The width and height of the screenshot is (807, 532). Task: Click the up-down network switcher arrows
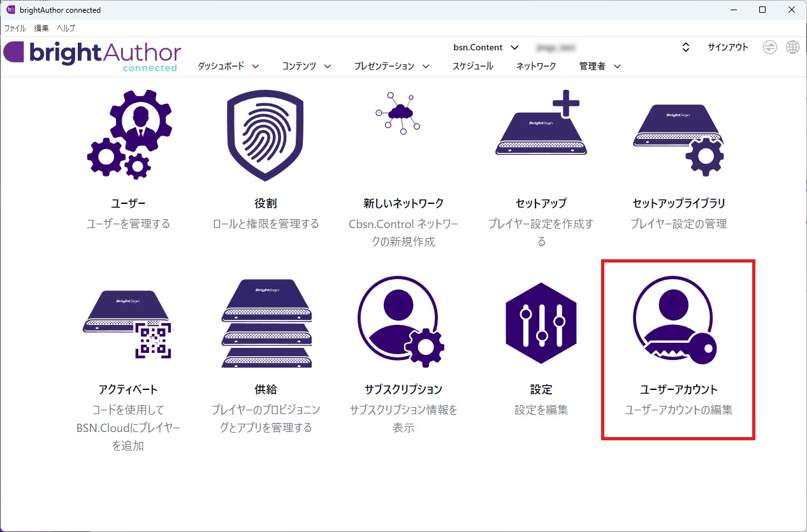(x=686, y=47)
